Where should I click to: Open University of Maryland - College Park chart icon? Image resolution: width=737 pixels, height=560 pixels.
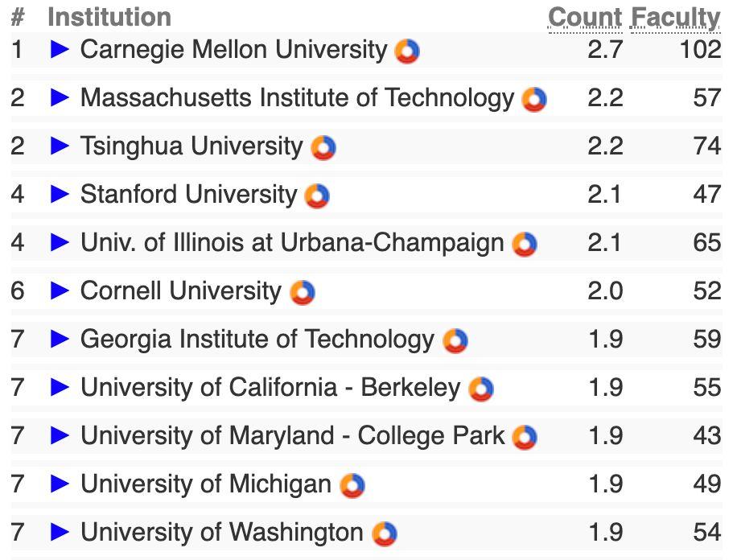pos(525,437)
